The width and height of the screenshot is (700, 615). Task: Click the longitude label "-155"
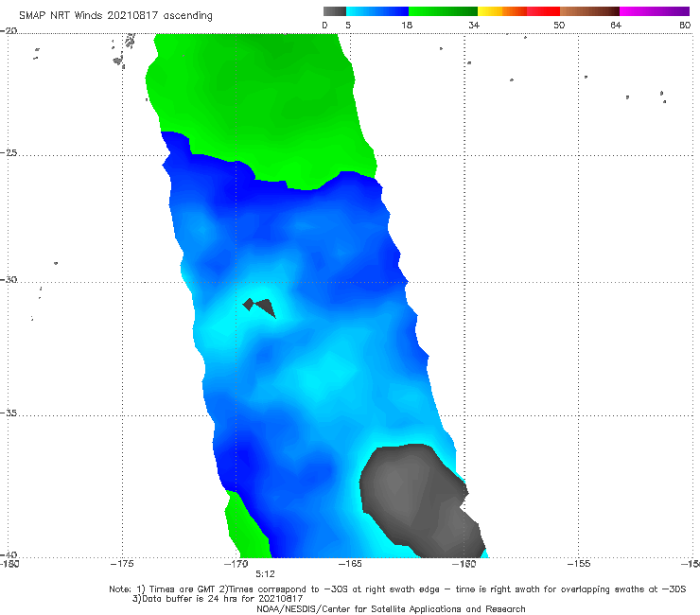click(579, 564)
